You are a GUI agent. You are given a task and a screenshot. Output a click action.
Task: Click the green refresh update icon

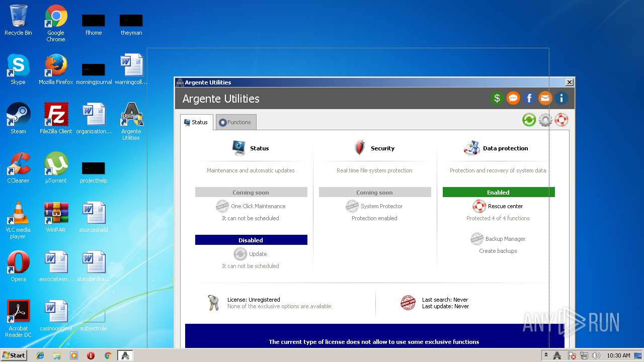click(x=529, y=120)
